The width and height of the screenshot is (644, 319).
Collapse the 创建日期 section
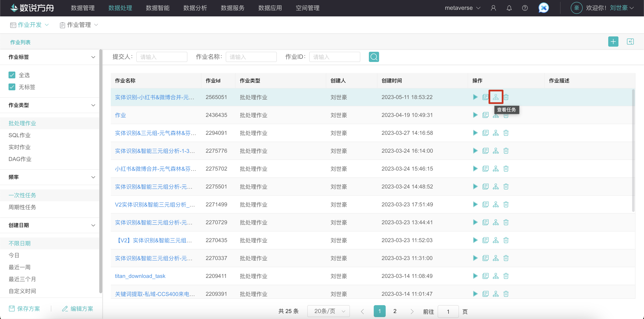93,226
